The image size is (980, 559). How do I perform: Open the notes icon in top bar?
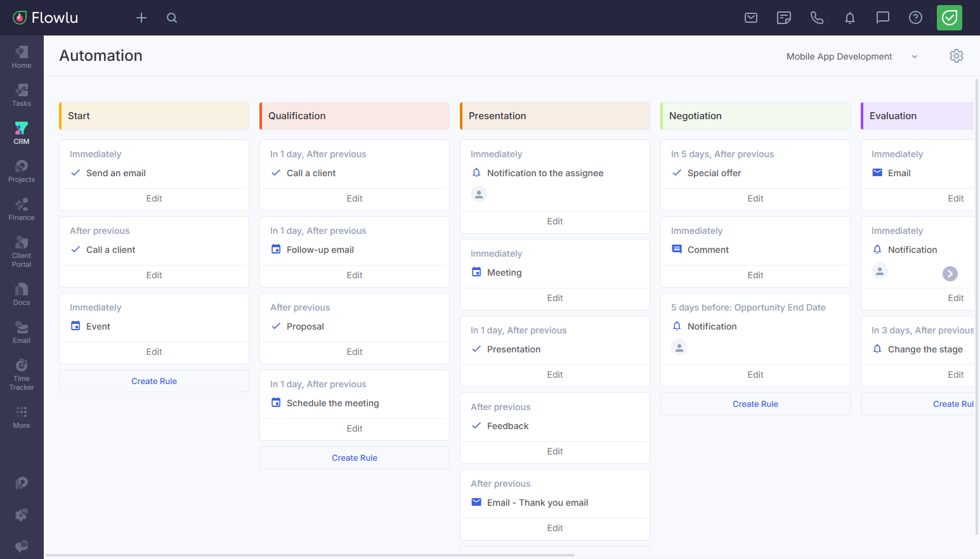tap(784, 18)
